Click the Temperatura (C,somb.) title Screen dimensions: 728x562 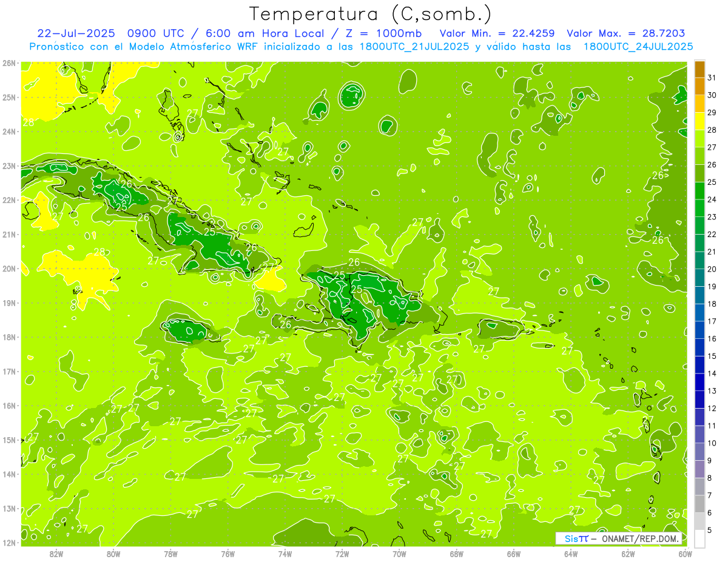tap(371, 15)
